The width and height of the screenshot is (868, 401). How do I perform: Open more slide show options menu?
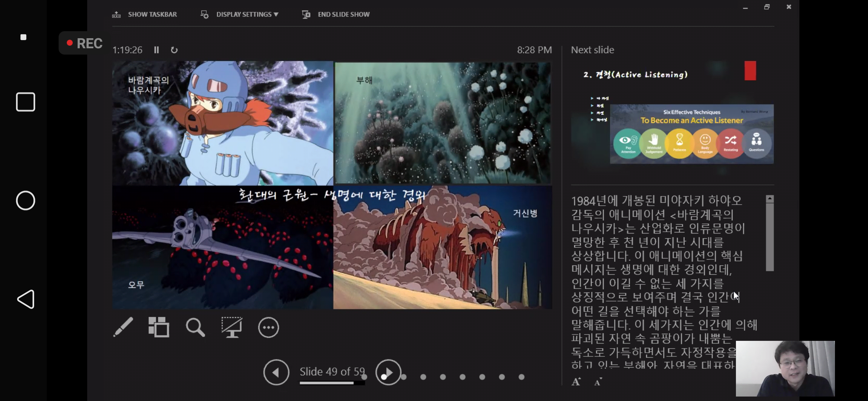click(x=268, y=327)
